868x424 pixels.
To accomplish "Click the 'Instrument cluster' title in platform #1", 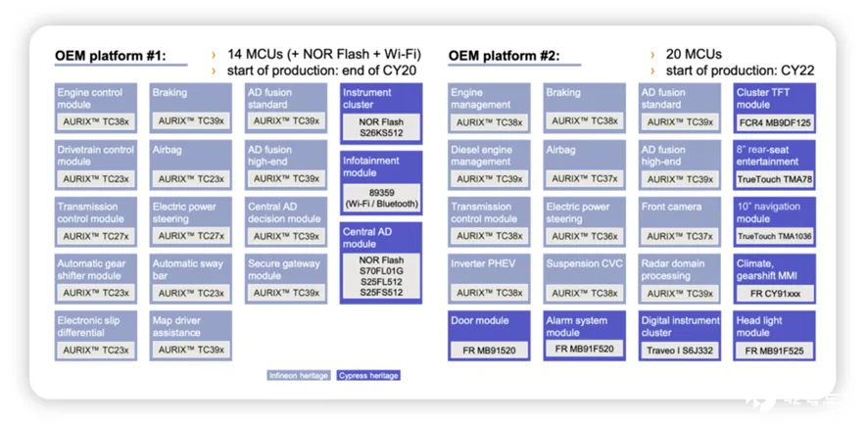I will [366, 99].
